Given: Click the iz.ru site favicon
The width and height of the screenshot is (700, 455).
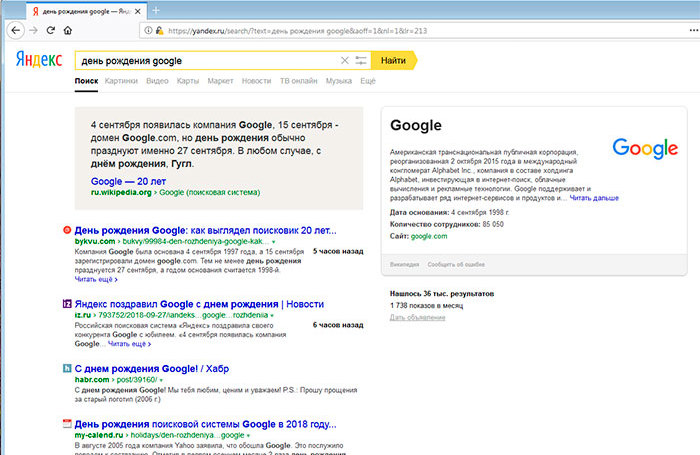Looking at the screenshot, I should (x=67, y=304).
